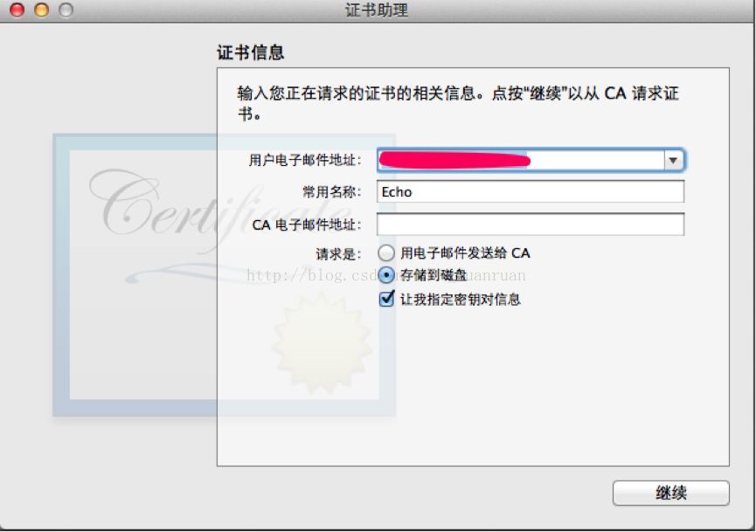The height and width of the screenshot is (532, 756).
Task: Click the 用户电子邮件地址 label
Action: pyautogui.click(x=305, y=160)
